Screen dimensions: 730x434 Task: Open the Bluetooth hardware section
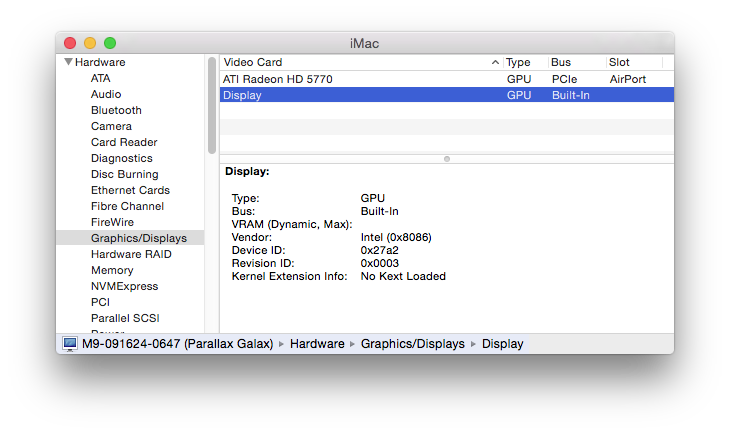116,110
